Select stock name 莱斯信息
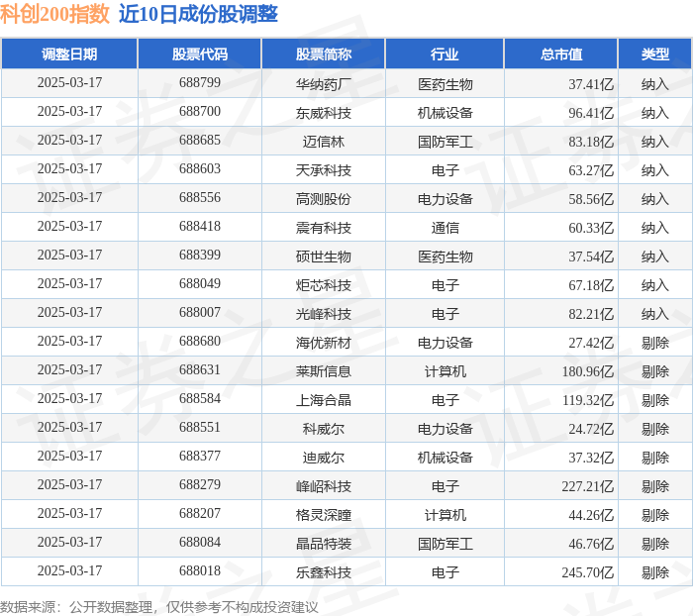693x616 pixels. [324, 371]
